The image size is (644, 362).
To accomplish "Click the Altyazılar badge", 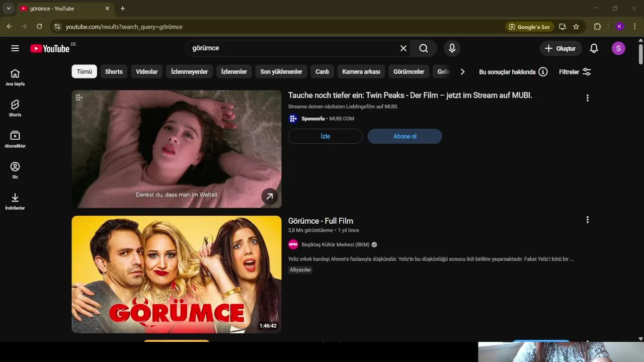I will click(x=300, y=269).
